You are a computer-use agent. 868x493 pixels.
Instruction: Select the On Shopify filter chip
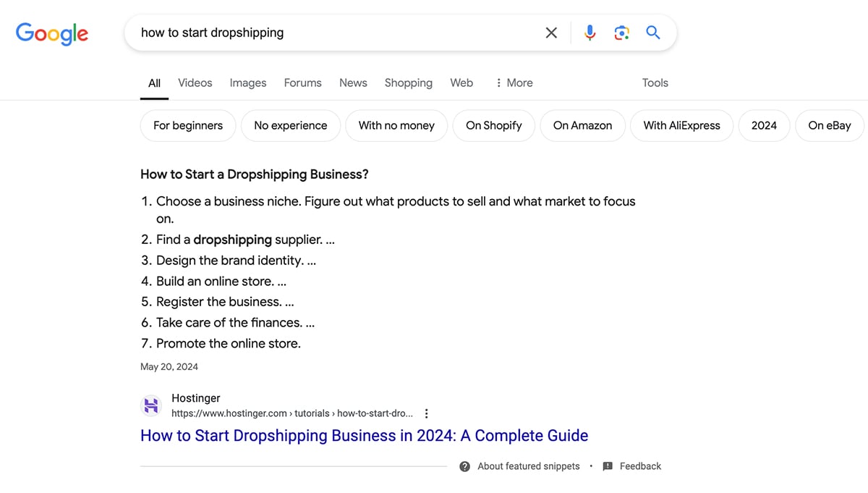tap(493, 125)
